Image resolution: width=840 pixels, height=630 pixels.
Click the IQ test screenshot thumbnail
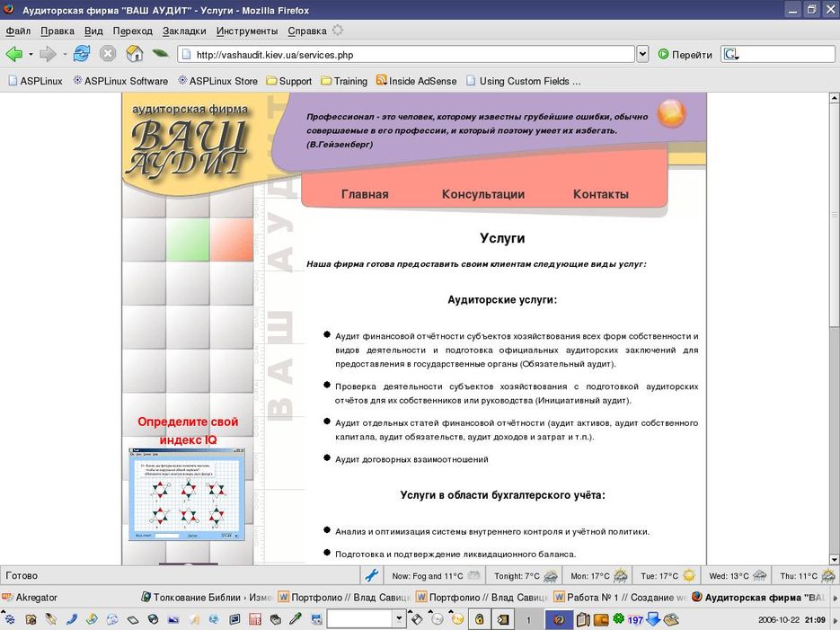tap(187, 494)
